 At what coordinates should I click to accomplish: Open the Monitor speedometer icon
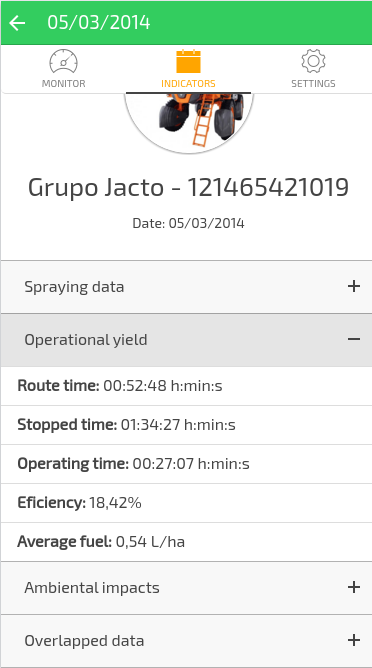coord(63,61)
